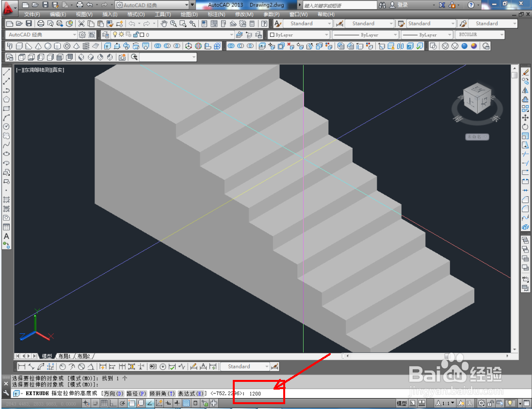Select the Sphere solid tool
This screenshot has width=532, height=409.
(48, 46)
